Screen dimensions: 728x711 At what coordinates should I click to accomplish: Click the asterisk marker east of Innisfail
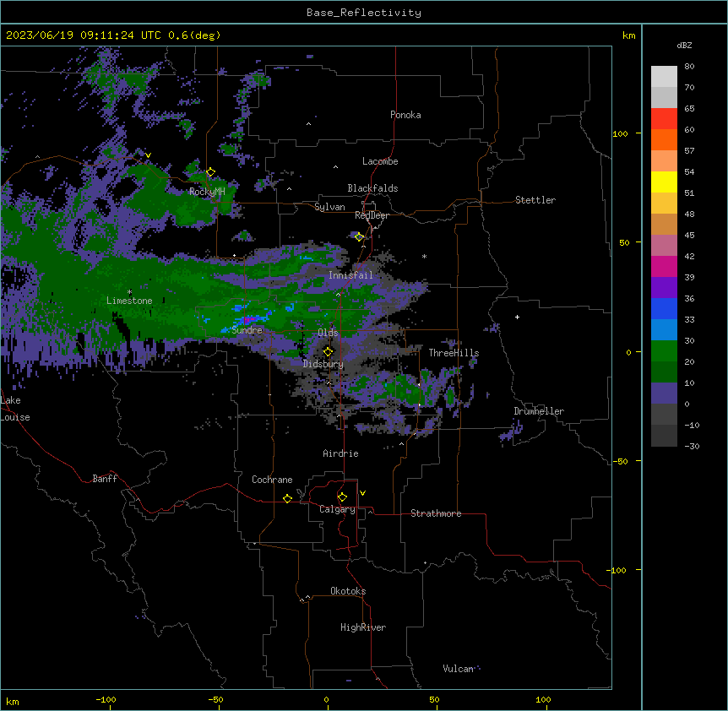pos(424,256)
